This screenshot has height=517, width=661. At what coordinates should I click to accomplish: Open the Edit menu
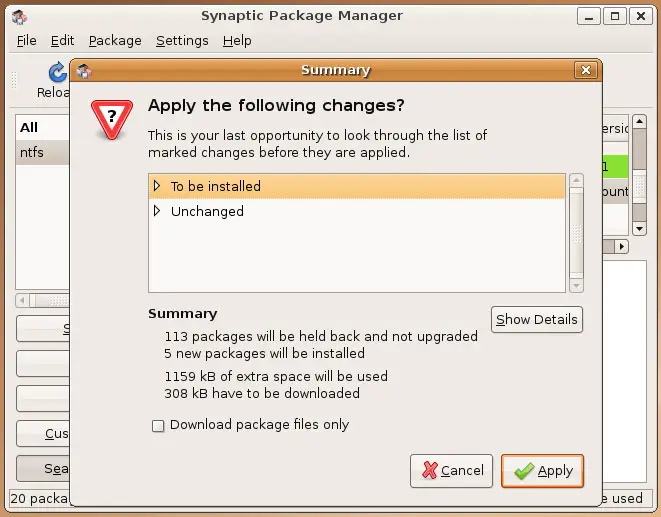[62, 40]
